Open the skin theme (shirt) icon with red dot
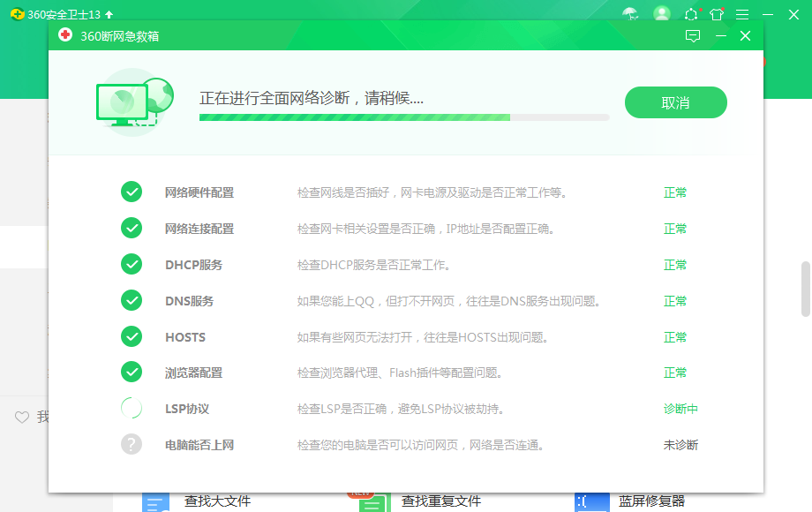This screenshot has width=812, height=512. pyautogui.click(x=718, y=14)
